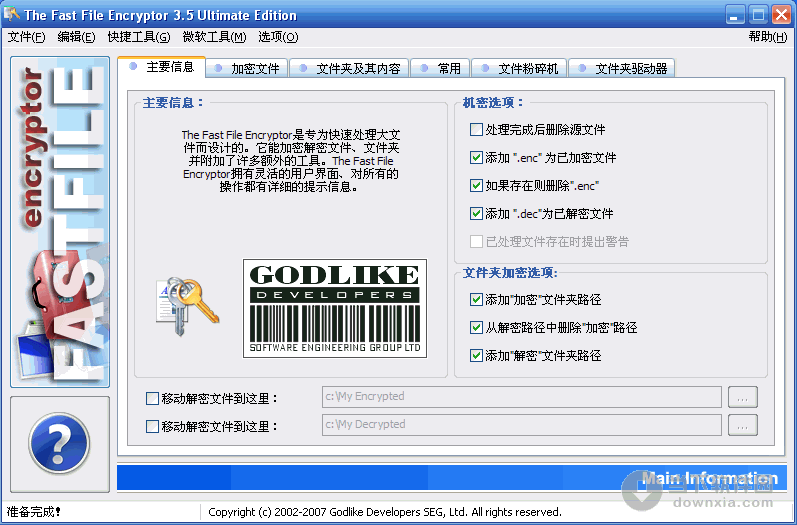Click the blue question mark help icon
Image resolution: width=797 pixels, height=525 pixels.
click(x=59, y=443)
